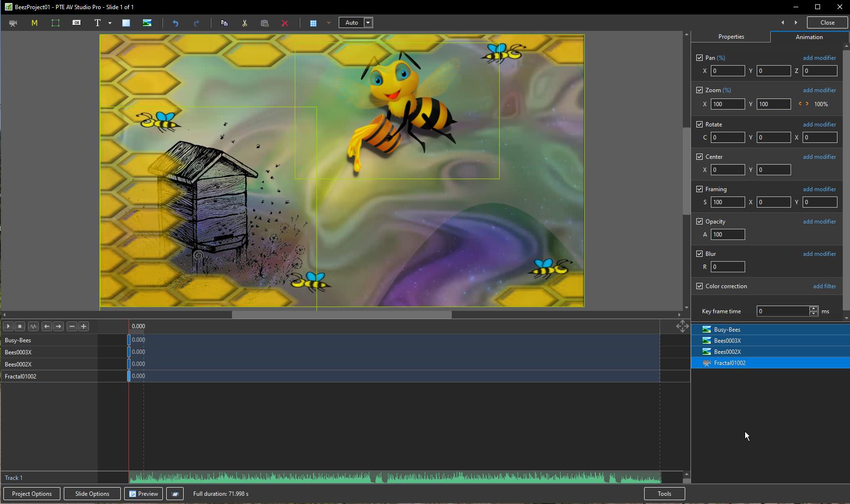Select Fractal01002 in the objects list
Image resolution: width=850 pixels, height=504 pixels.
pos(770,363)
